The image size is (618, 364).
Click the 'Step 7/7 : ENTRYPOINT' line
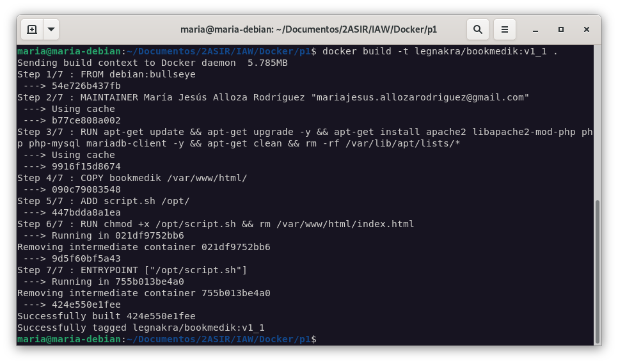click(132, 270)
